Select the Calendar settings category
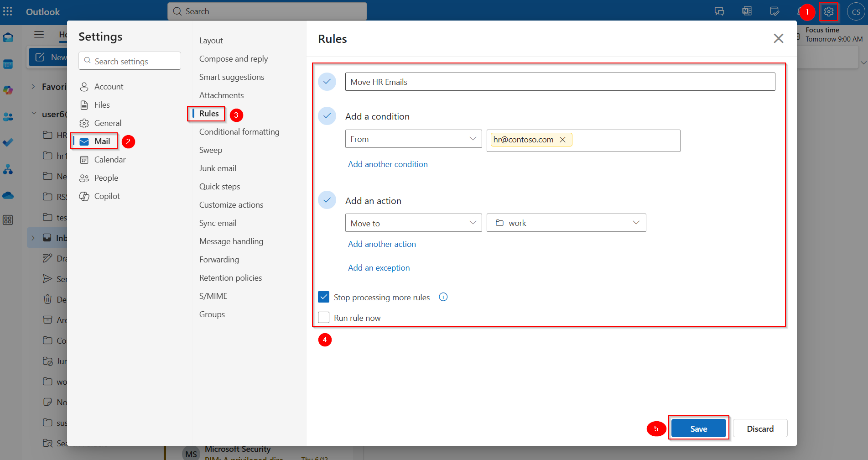This screenshot has width=868, height=460. pos(109,159)
